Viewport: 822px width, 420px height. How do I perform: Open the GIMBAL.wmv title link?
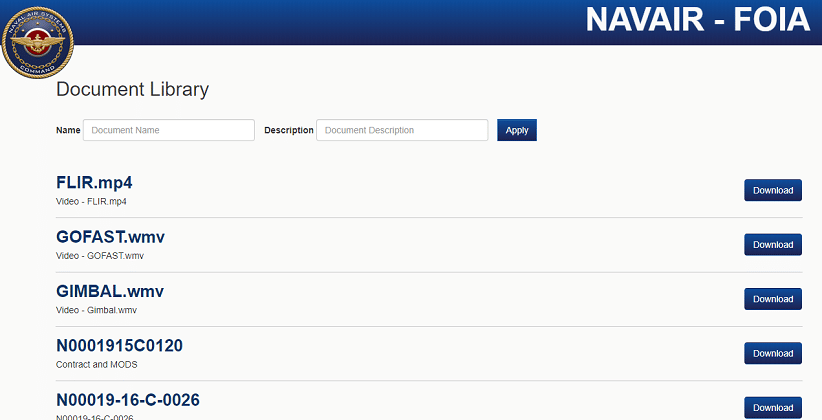[x=110, y=291]
